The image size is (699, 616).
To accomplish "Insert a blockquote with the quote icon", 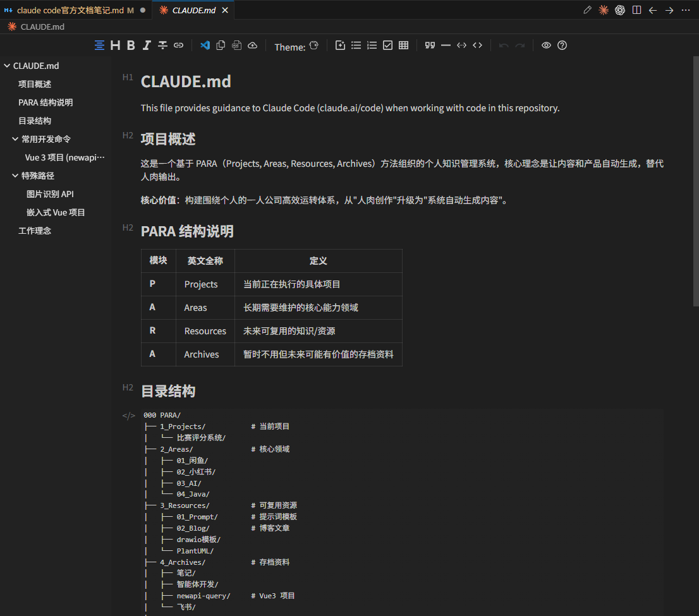I will pos(430,45).
